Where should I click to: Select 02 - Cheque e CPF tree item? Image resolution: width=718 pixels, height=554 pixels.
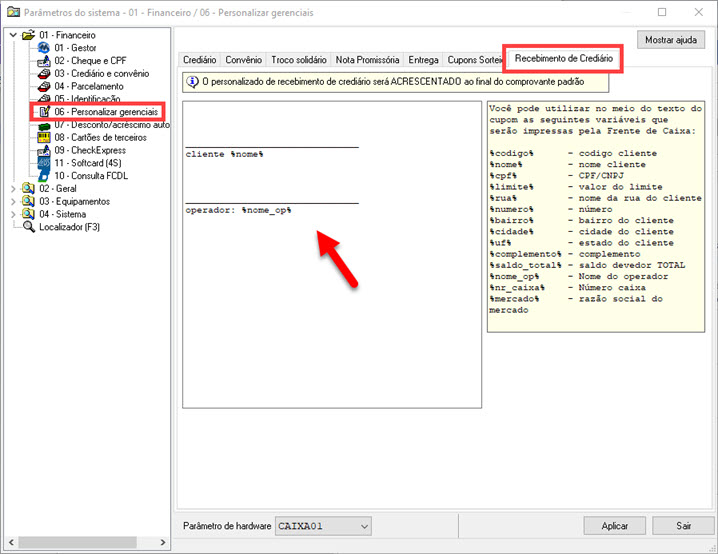click(90, 60)
